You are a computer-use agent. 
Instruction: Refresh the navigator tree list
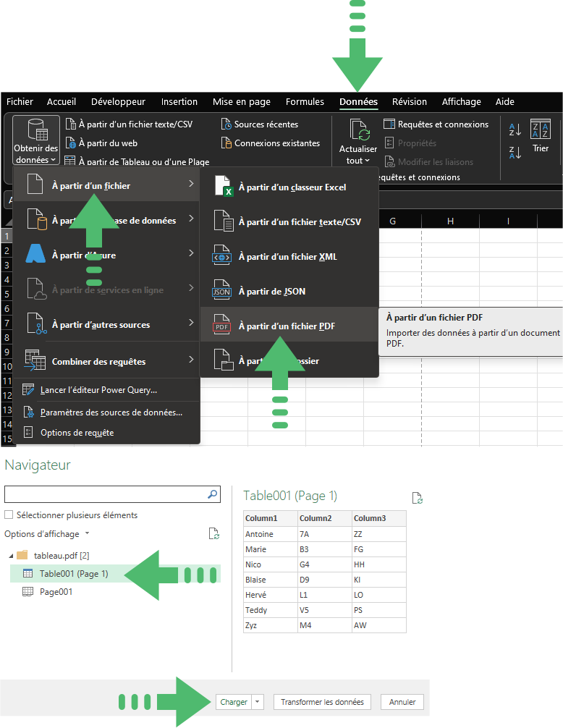point(214,534)
